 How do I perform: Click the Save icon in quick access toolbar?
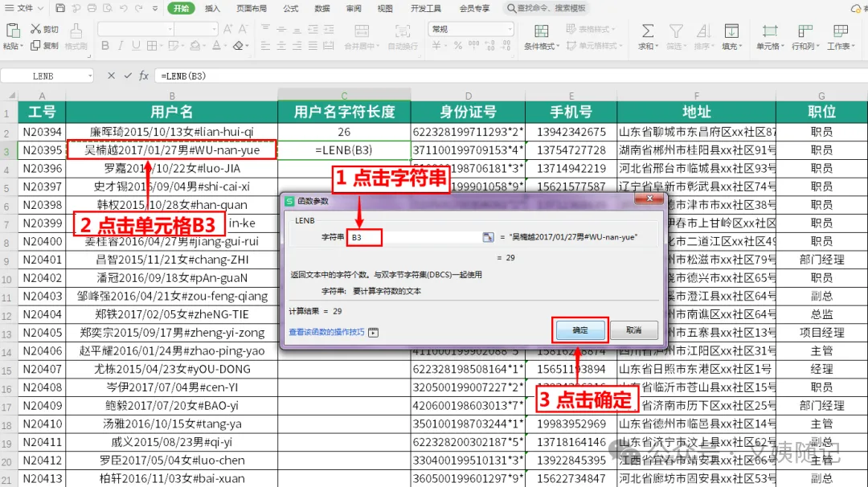pos(60,8)
